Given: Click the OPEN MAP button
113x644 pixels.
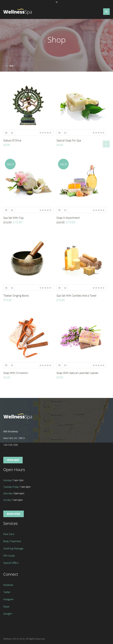Looking at the screenshot, I should [x=13, y=460].
